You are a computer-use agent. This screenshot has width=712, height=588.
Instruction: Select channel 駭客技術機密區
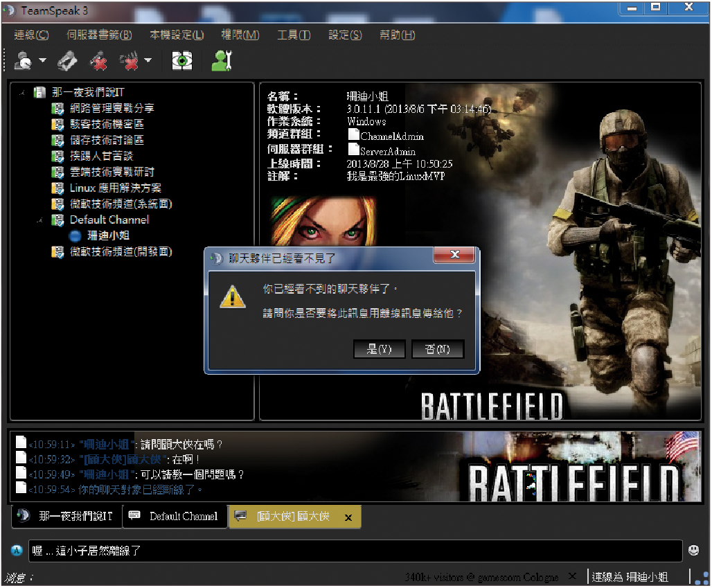[x=107, y=125]
